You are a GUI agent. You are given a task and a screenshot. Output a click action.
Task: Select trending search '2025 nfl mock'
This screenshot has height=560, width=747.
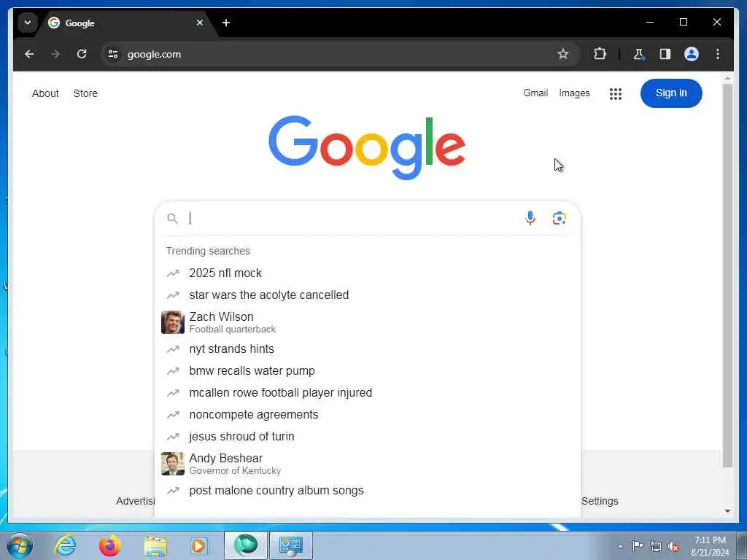(368, 273)
